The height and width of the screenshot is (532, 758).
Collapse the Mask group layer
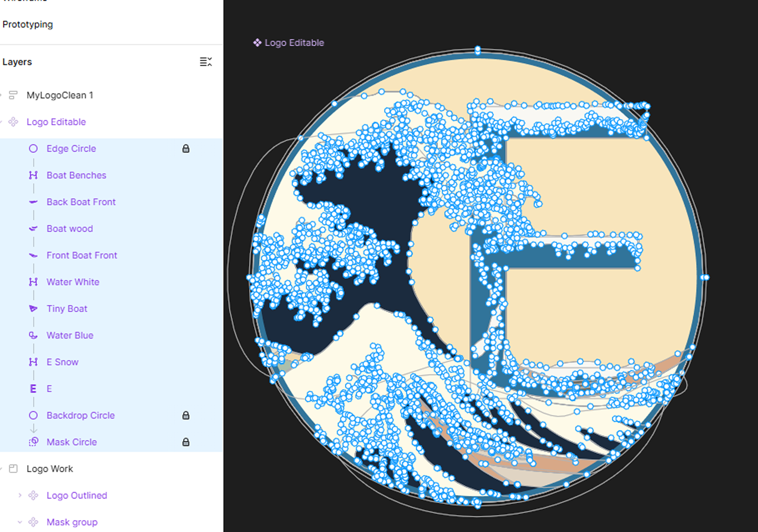[20, 522]
